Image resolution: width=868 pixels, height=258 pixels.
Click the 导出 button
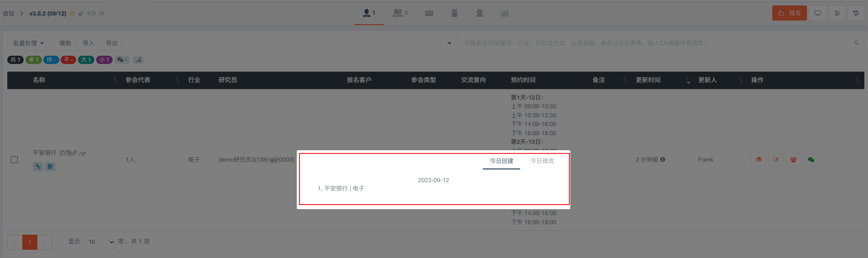pos(112,43)
